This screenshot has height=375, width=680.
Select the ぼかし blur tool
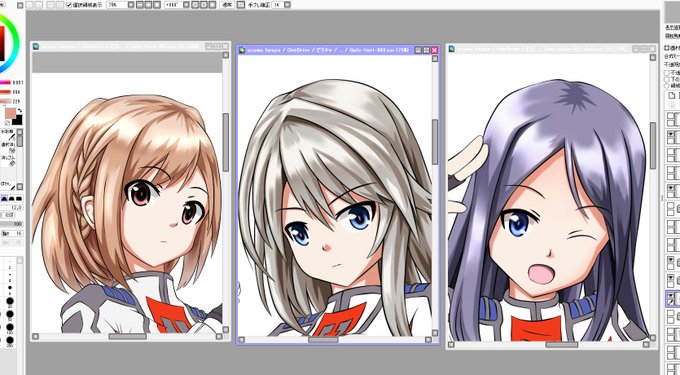coord(8,186)
